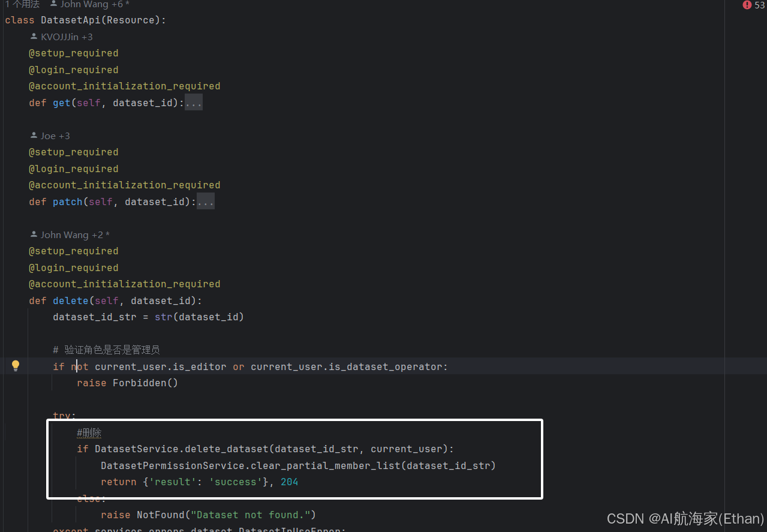Click @account_initialization_required above delete method

coord(125,284)
